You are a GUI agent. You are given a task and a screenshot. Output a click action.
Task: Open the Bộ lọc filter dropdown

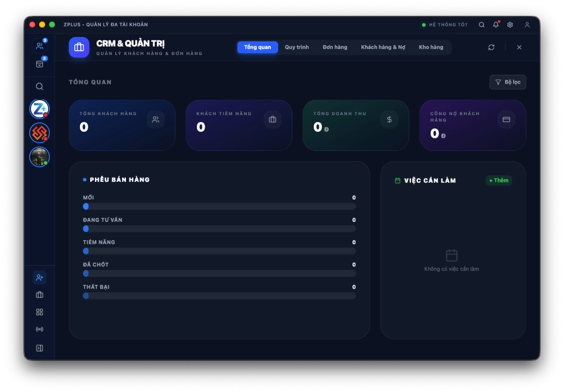tap(508, 82)
